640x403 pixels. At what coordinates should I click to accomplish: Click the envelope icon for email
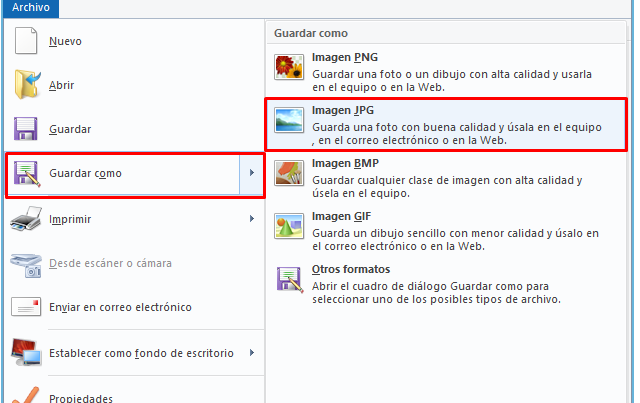[x=26, y=307]
